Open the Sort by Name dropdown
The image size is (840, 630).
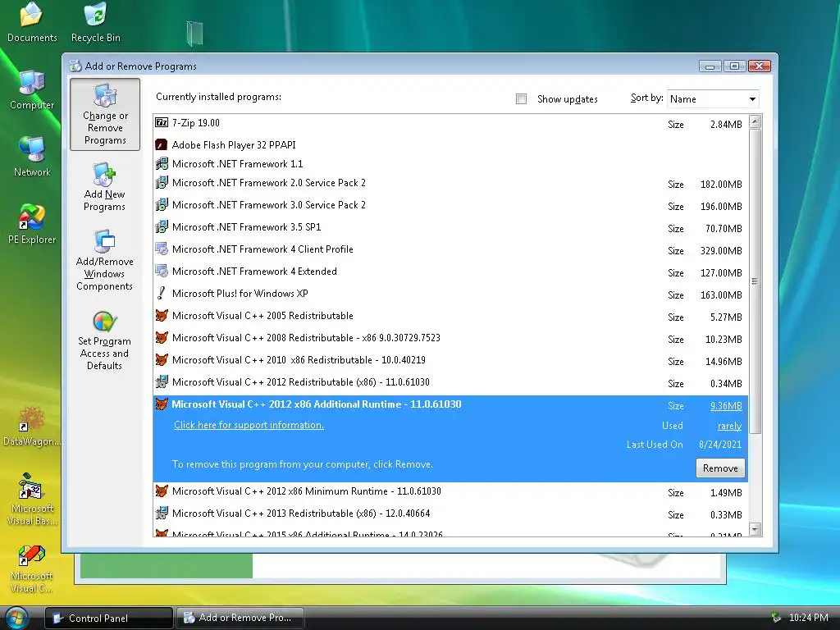(713, 99)
